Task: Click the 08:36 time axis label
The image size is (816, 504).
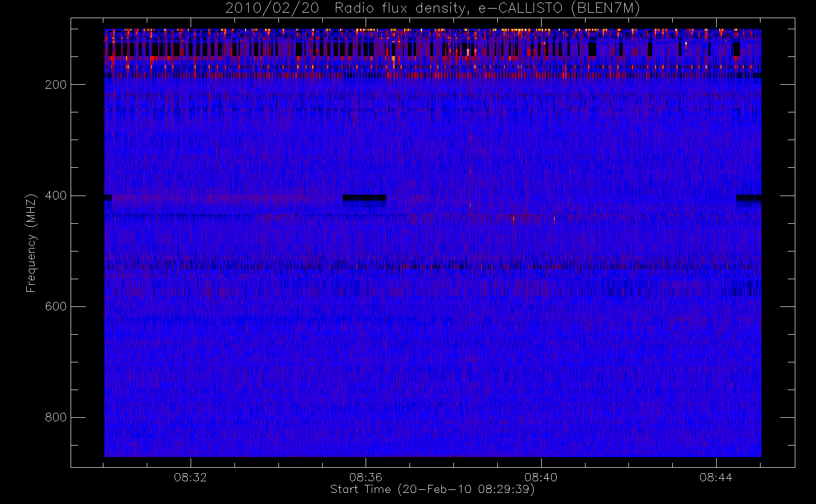Action: click(x=366, y=477)
